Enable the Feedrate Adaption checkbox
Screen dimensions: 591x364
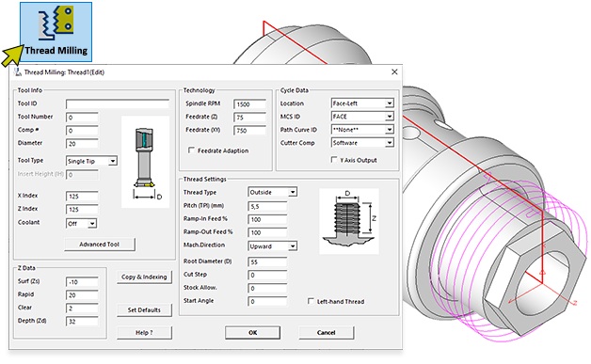(191, 150)
